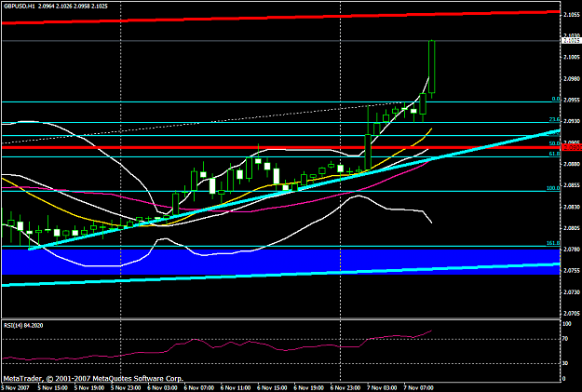Click the RSI(14) 84.2020 indicator label
This screenshot has width=582, height=392.
[23, 326]
